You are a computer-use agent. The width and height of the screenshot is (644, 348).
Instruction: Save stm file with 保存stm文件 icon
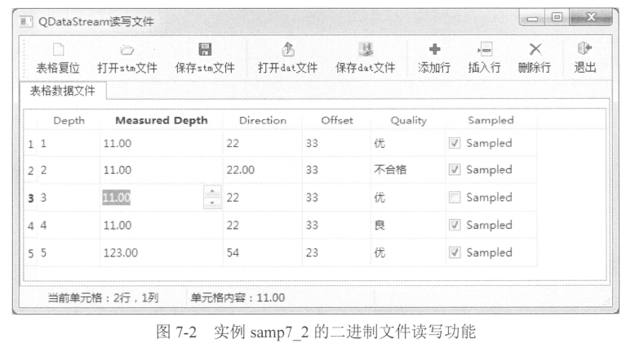(x=205, y=49)
